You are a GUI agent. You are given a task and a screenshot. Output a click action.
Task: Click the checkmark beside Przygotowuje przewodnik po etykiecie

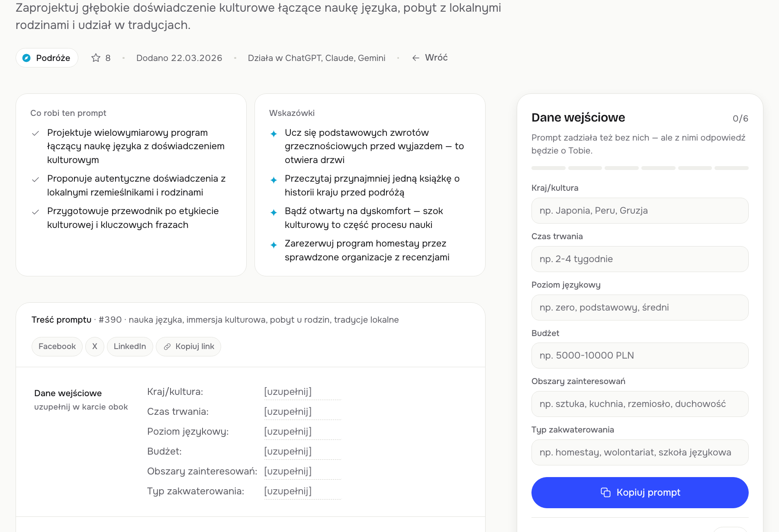point(35,212)
